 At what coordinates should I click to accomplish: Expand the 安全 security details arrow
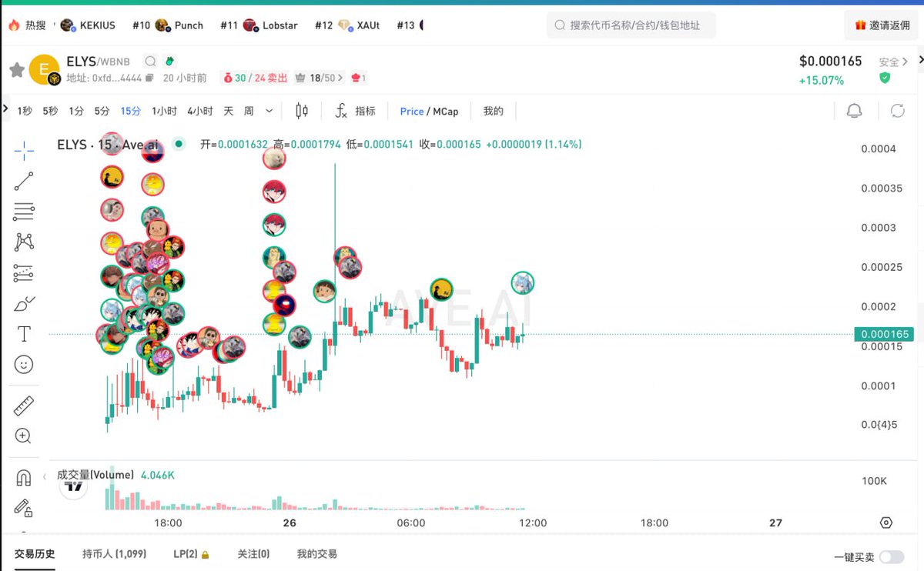pos(906,62)
